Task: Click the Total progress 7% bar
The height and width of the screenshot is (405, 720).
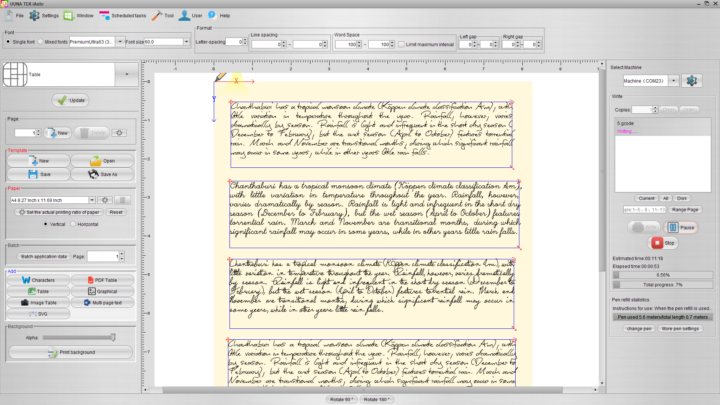Action: (x=663, y=285)
